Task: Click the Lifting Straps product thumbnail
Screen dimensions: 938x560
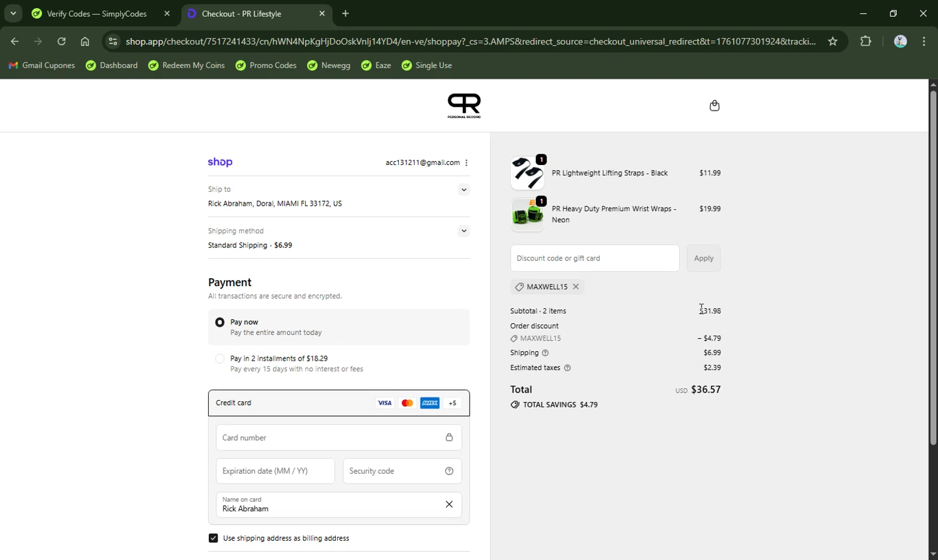Action: [x=527, y=173]
